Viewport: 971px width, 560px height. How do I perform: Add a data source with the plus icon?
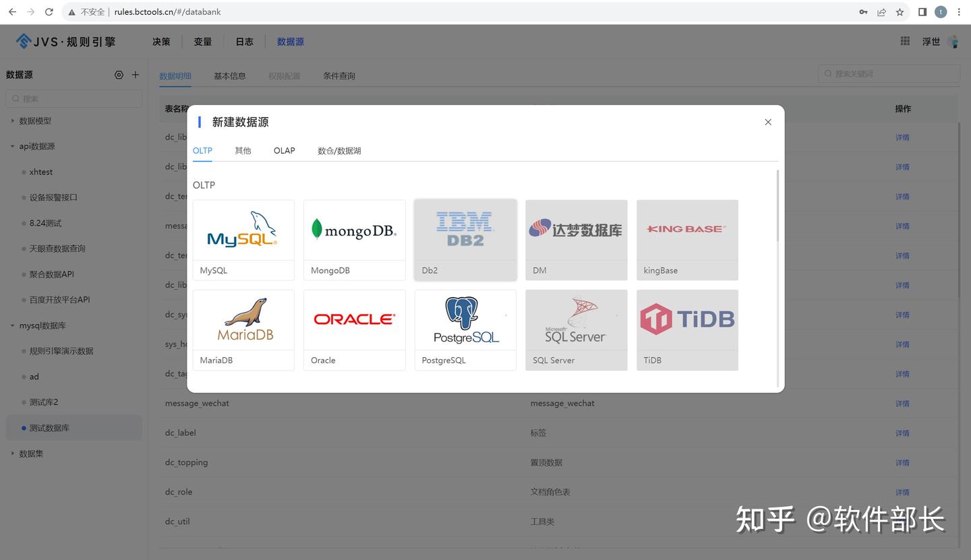(x=135, y=75)
